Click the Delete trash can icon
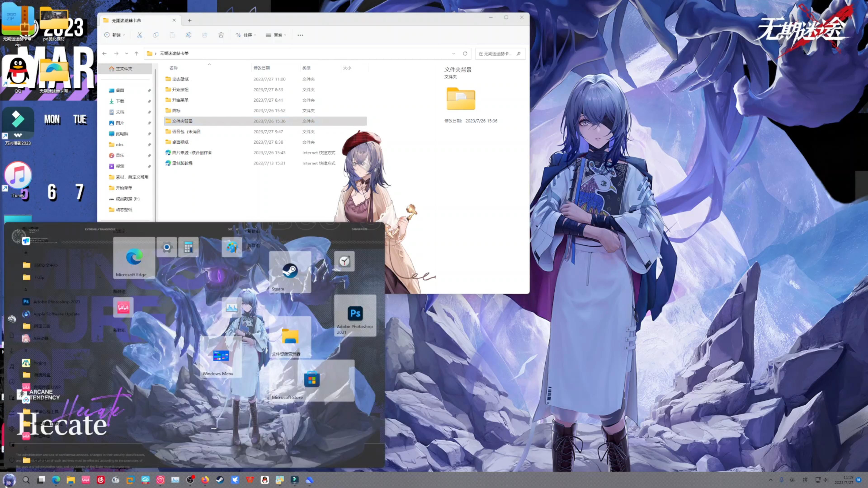This screenshot has height=488, width=868. pos(221,35)
